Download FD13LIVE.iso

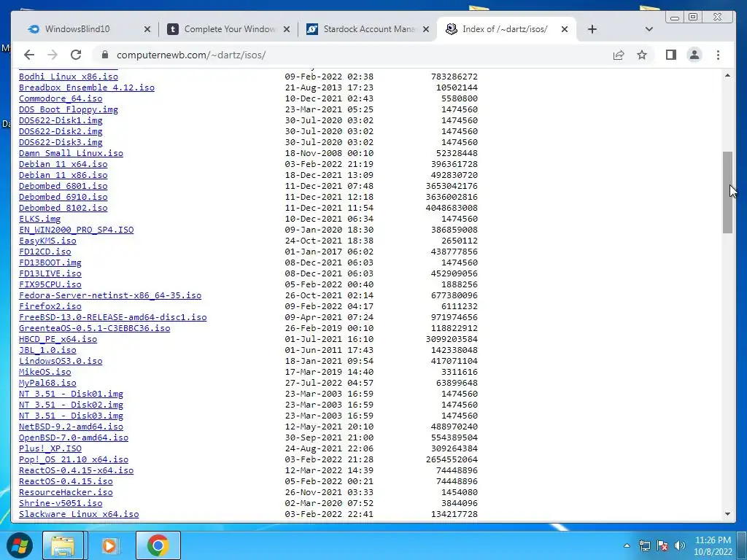[x=50, y=273]
